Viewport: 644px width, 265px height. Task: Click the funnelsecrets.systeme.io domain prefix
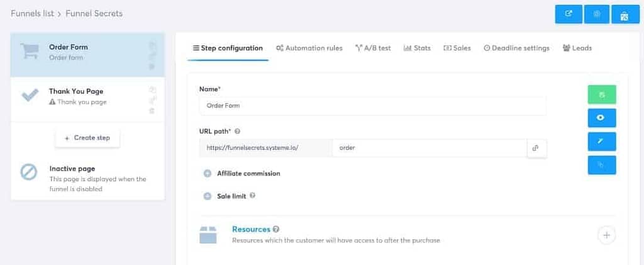click(266, 148)
